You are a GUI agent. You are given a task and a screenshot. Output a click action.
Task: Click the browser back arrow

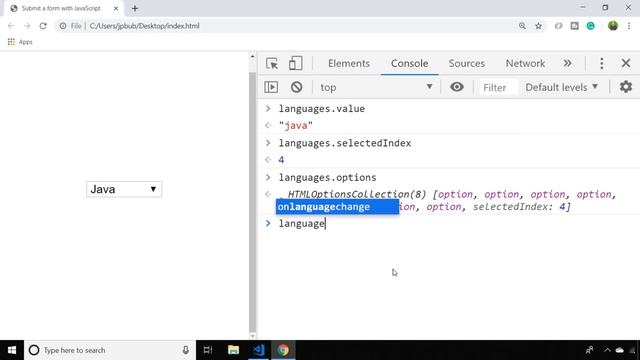tap(11, 26)
